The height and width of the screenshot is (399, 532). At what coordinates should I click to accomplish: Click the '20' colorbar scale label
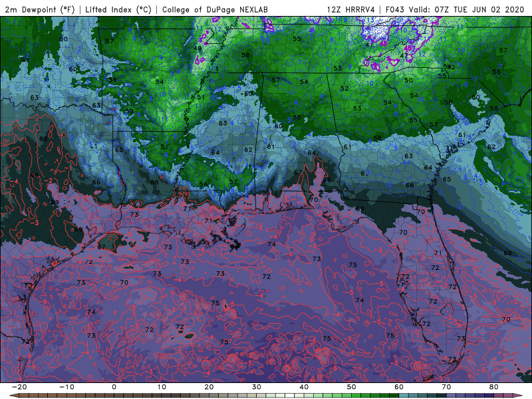[x=209, y=387]
